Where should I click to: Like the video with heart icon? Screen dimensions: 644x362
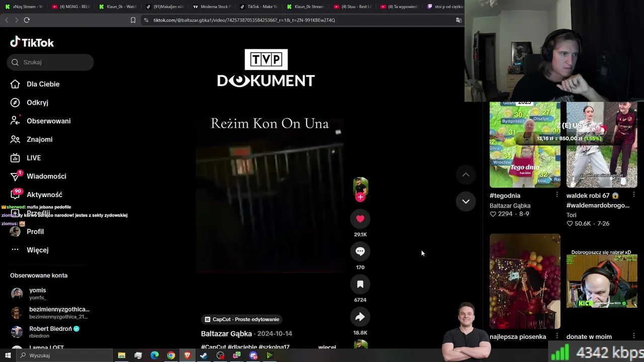(360, 219)
